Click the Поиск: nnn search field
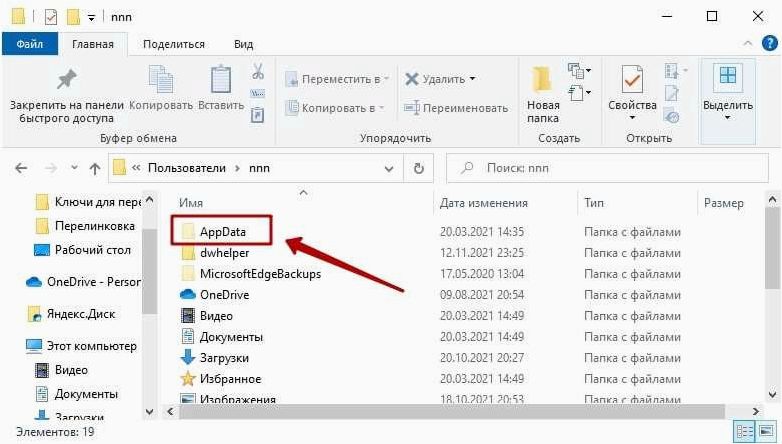Image resolution: width=782 pixels, height=444 pixels. point(607,168)
